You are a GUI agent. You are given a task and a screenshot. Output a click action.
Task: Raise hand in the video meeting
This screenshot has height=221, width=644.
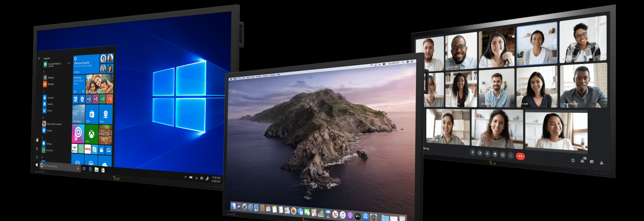pyautogui.click(x=495, y=154)
